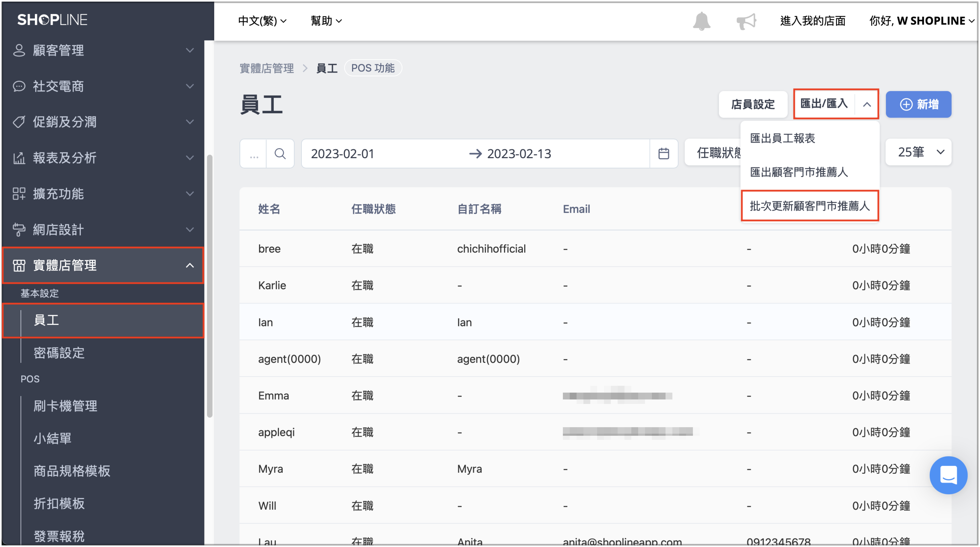Click the search magnifier icon
The height and width of the screenshot is (547, 980).
click(280, 154)
